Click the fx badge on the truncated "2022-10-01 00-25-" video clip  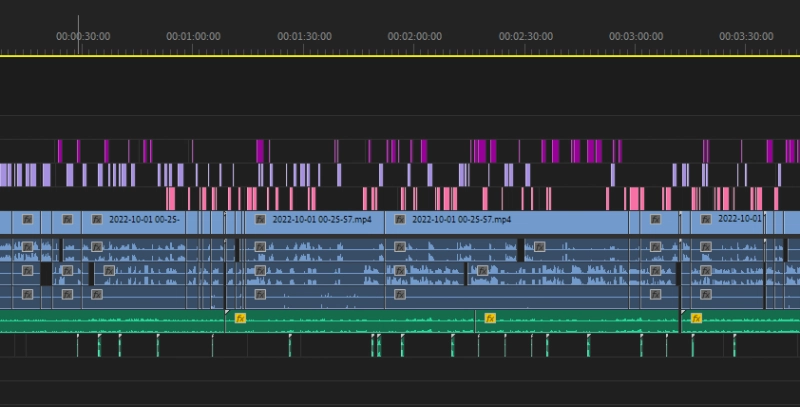pyautogui.click(x=98, y=219)
